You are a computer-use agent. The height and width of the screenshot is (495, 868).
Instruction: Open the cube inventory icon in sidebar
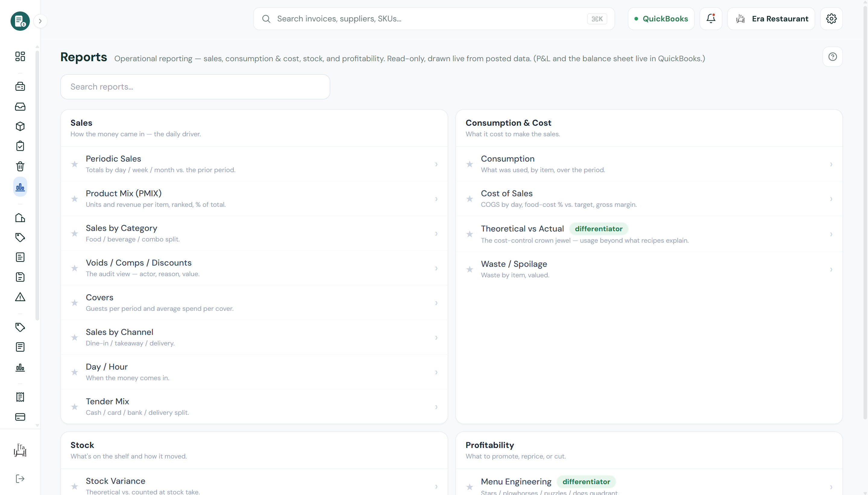click(20, 127)
